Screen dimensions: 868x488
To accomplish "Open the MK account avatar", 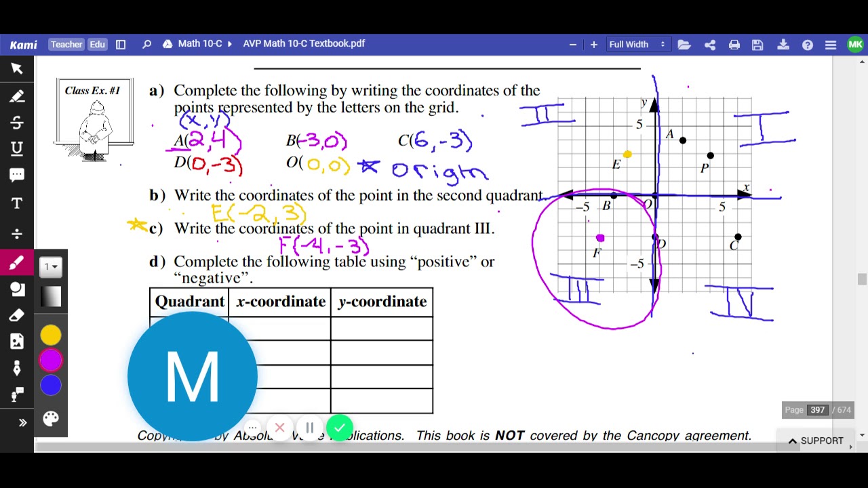I will pyautogui.click(x=855, y=45).
